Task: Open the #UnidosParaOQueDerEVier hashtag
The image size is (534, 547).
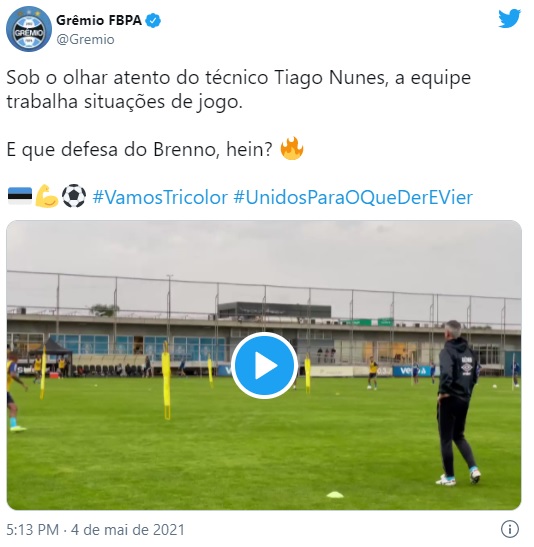Action: point(353,197)
